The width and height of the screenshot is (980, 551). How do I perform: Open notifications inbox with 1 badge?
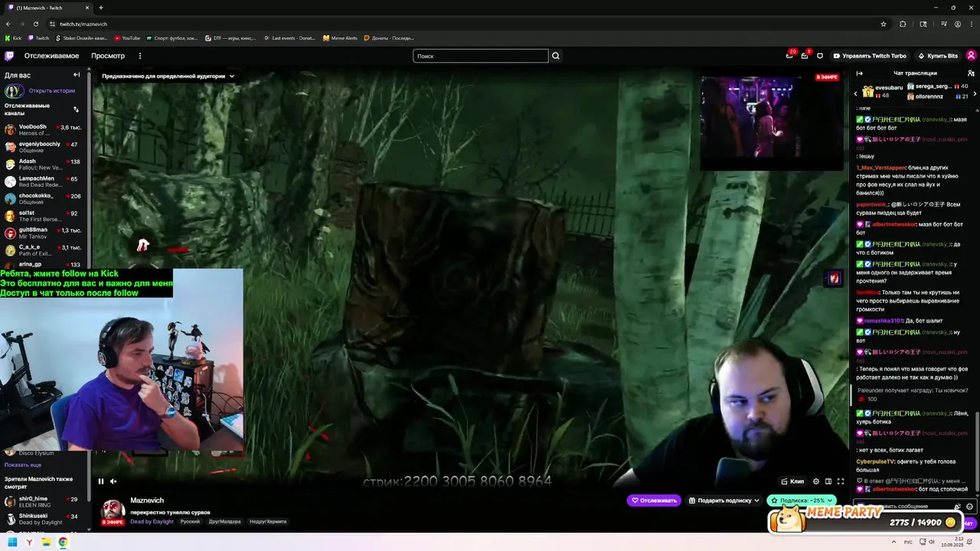[805, 56]
